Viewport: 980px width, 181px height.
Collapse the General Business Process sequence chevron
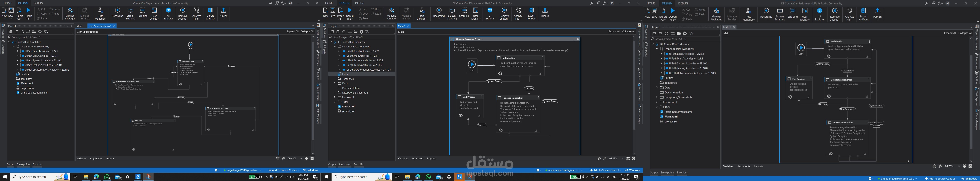(577, 39)
